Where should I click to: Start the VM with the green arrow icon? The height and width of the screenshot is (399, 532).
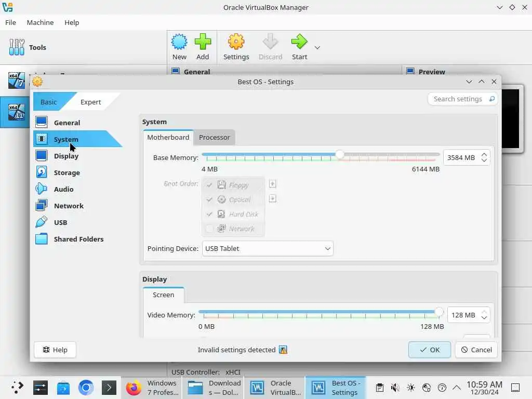299,42
